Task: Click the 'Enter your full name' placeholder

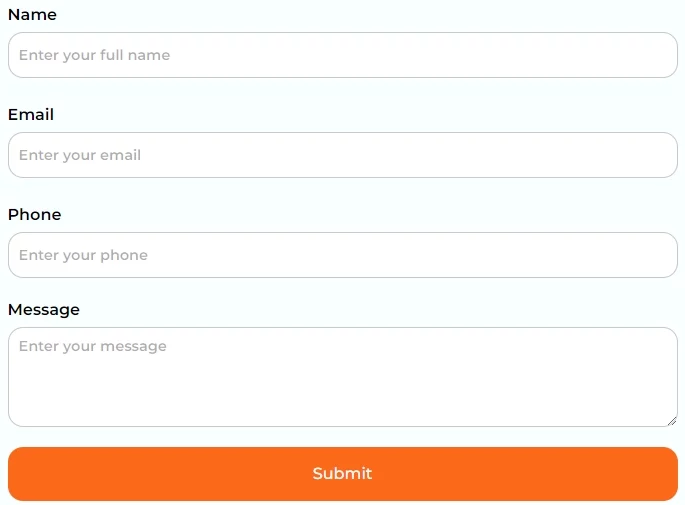Action: point(94,55)
